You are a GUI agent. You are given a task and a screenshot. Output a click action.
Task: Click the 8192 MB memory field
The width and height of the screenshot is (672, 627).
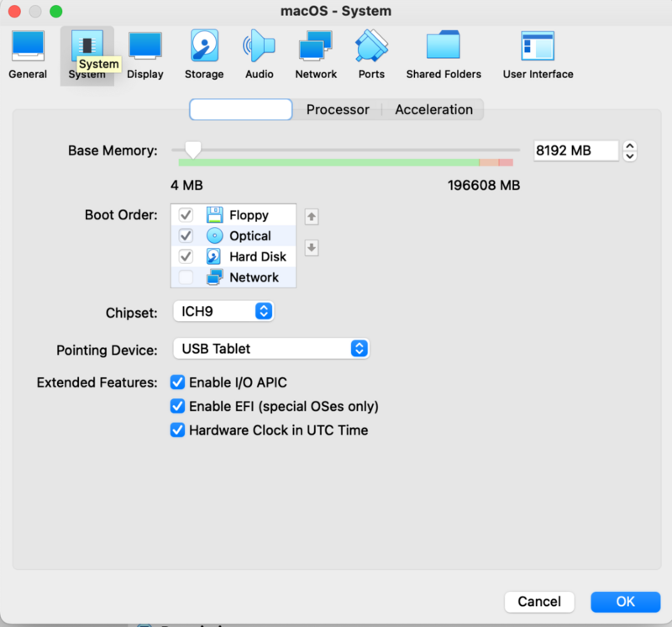tap(576, 150)
